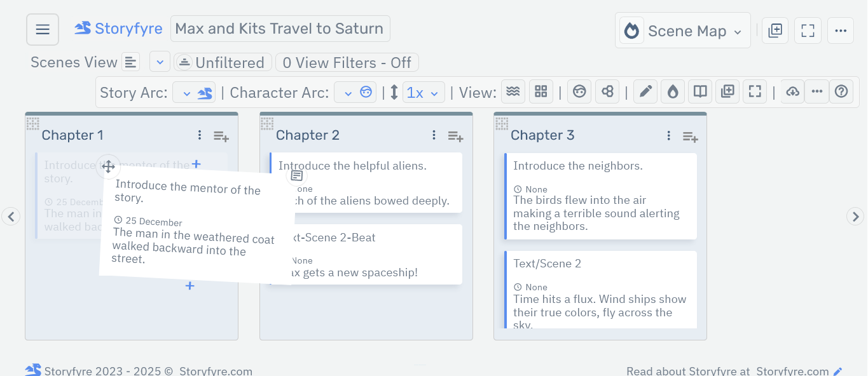
Task: Toggle the 0 View Filters - Off button
Action: point(347,63)
